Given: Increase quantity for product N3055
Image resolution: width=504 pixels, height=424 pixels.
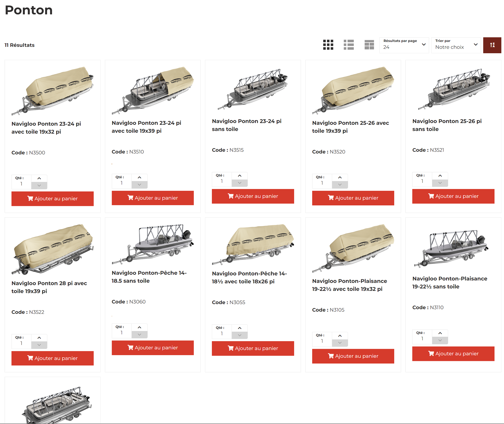Looking at the screenshot, I should [x=240, y=328].
